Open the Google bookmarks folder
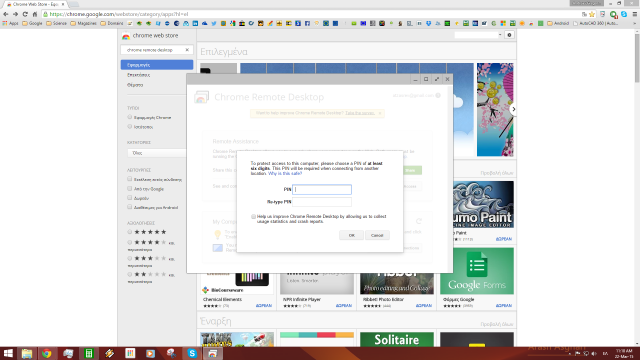 pyautogui.click(x=32, y=23)
